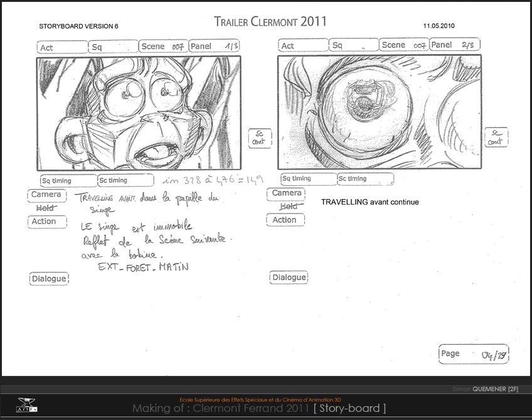Click the Scene 007 box above monkey sketch
Screen dimensions: 532x420
(x=162, y=46)
